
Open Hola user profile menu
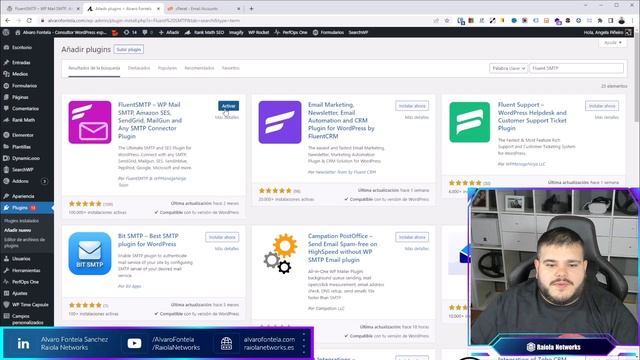607,32
